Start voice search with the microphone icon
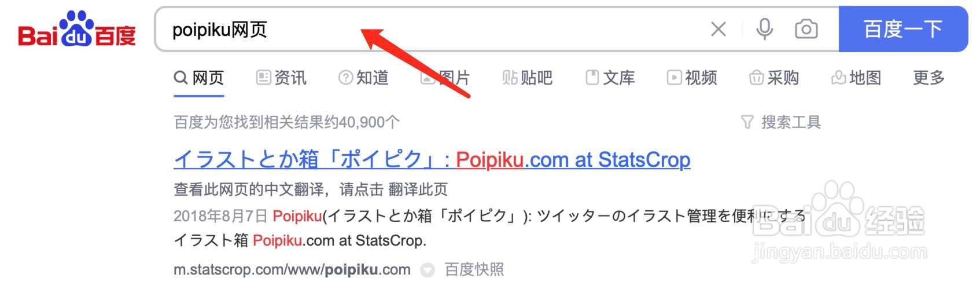Viewport: 980px width, 285px height. (764, 29)
